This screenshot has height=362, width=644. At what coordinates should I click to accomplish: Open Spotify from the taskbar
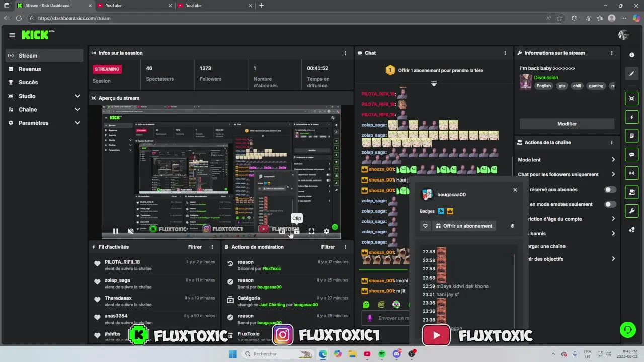click(x=382, y=354)
